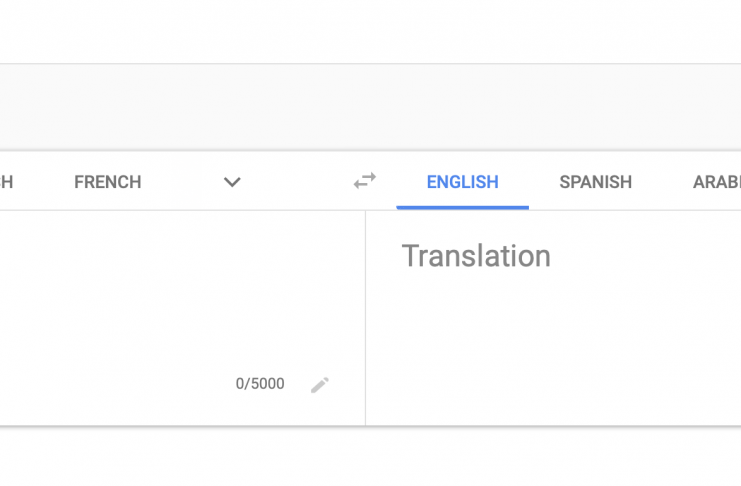The height and width of the screenshot is (486, 741).
Task: Click the pencil handwriting input icon
Action: click(x=320, y=385)
